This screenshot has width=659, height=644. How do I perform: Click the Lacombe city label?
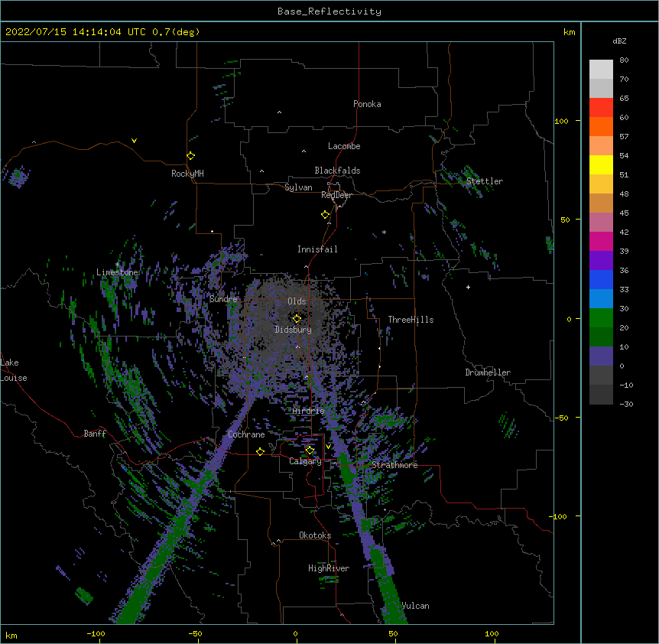tap(344, 146)
